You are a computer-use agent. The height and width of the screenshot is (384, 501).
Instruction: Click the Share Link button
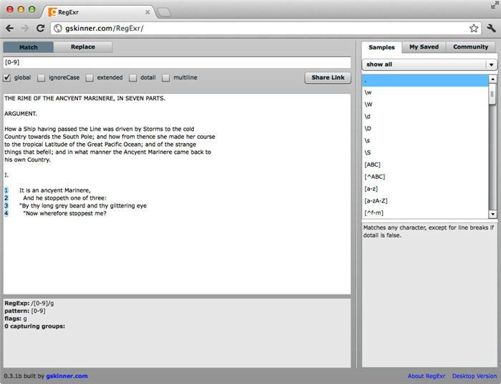[328, 78]
